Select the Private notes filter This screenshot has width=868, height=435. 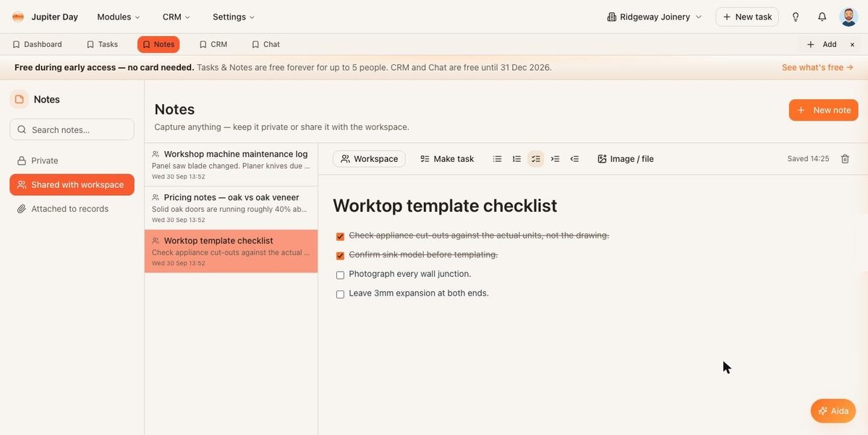click(72, 160)
